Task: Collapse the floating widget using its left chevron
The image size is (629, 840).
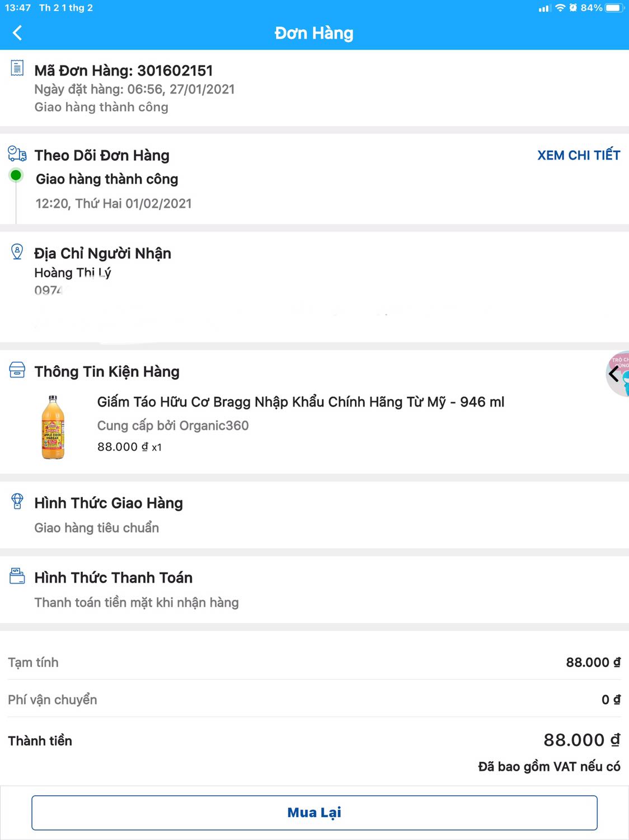Action: (x=612, y=374)
